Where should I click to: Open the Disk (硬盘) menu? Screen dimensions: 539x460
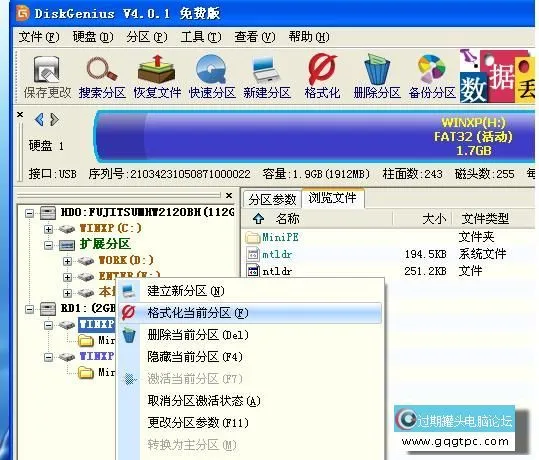point(93,36)
